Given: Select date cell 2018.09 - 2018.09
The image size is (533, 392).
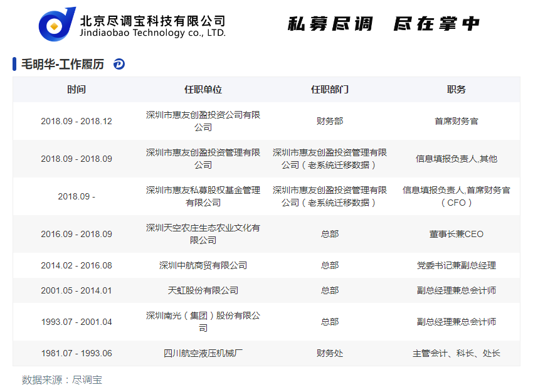Looking at the screenshot, I should [77, 159].
